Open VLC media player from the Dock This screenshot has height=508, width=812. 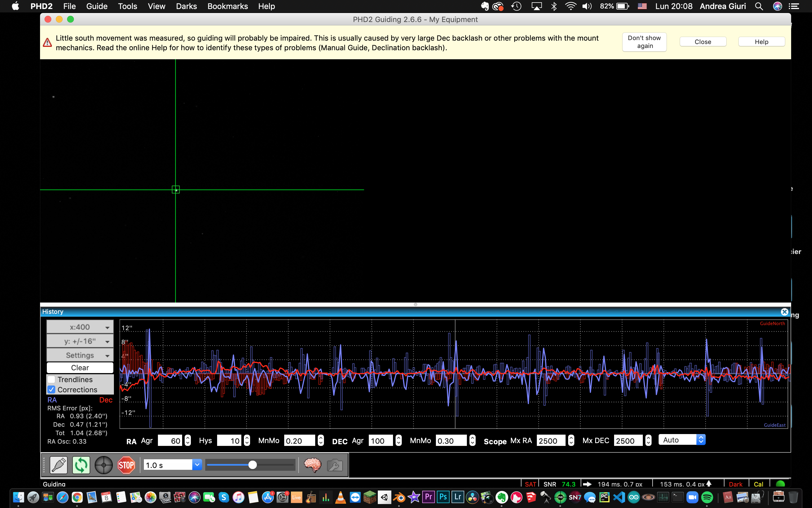pyautogui.click(x=341, y=497)
